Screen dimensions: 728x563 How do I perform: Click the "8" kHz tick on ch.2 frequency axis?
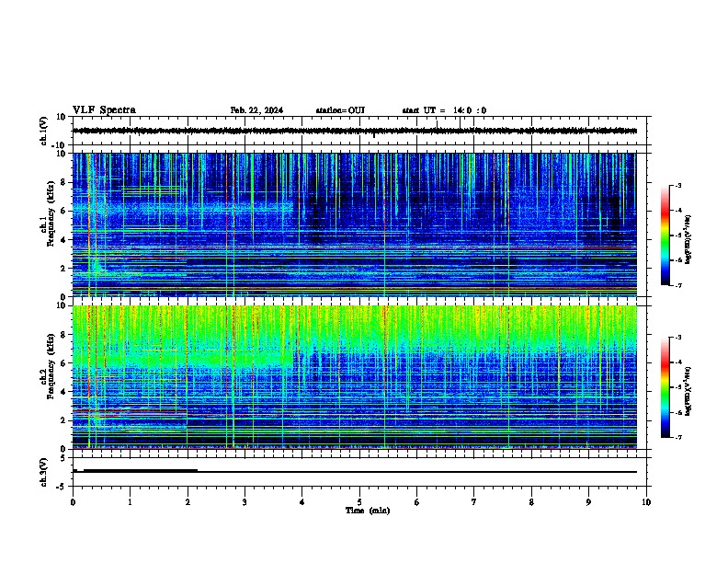[63, 335]
